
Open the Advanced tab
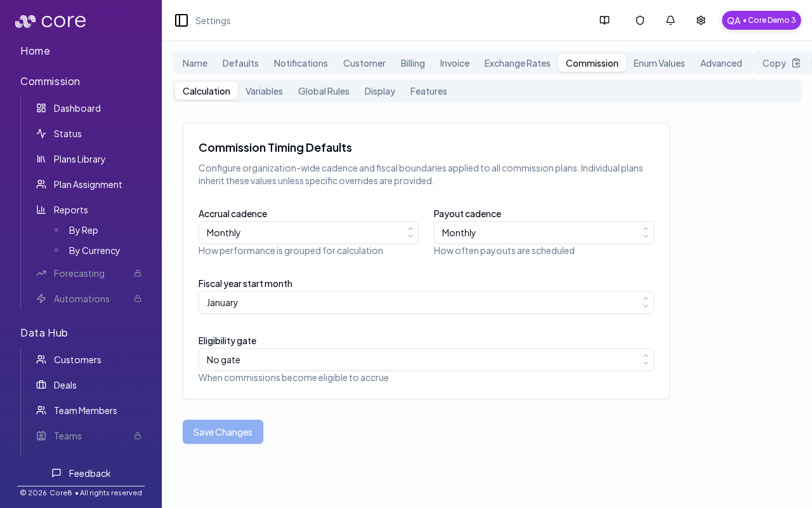tap(721, 63)
